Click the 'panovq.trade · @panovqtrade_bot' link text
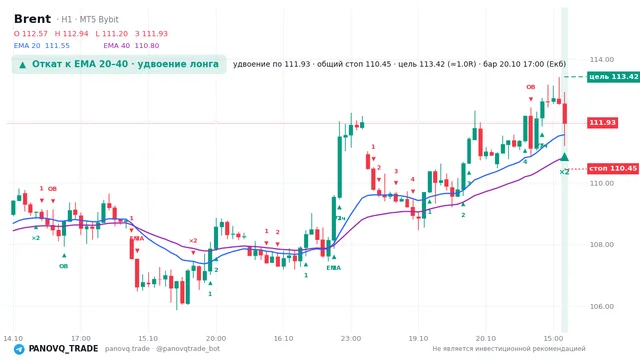This screenshot has width=640, height=360. (x=162, y=349)
